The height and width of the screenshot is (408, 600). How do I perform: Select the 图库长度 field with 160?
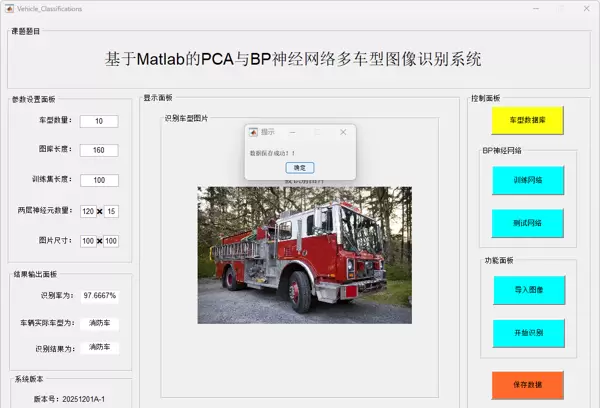click(99, 150)
